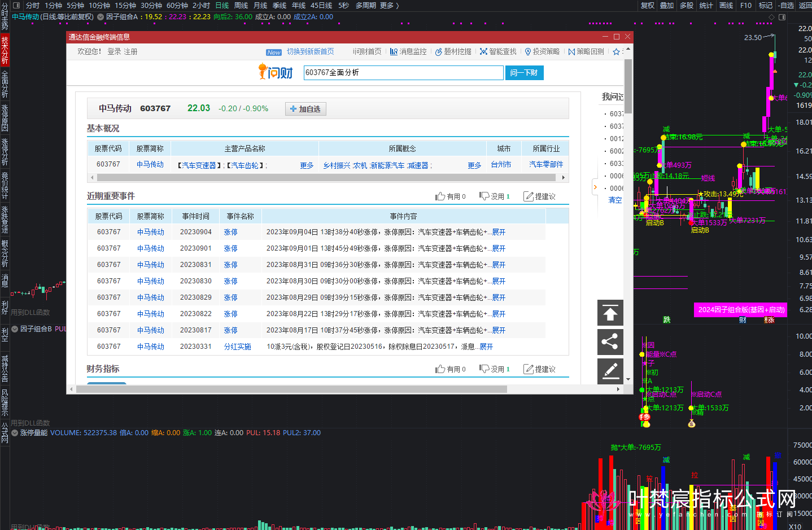Click the pencil edit feedback button
The width and height of the screenshot is (812, 530).
point(610,371)
